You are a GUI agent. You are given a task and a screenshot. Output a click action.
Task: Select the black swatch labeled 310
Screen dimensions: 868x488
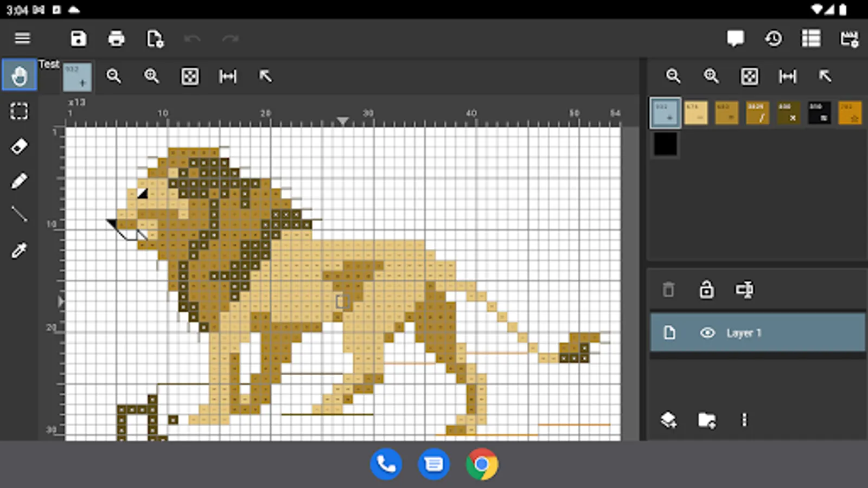pyautogui.click(x=819, y=113)
